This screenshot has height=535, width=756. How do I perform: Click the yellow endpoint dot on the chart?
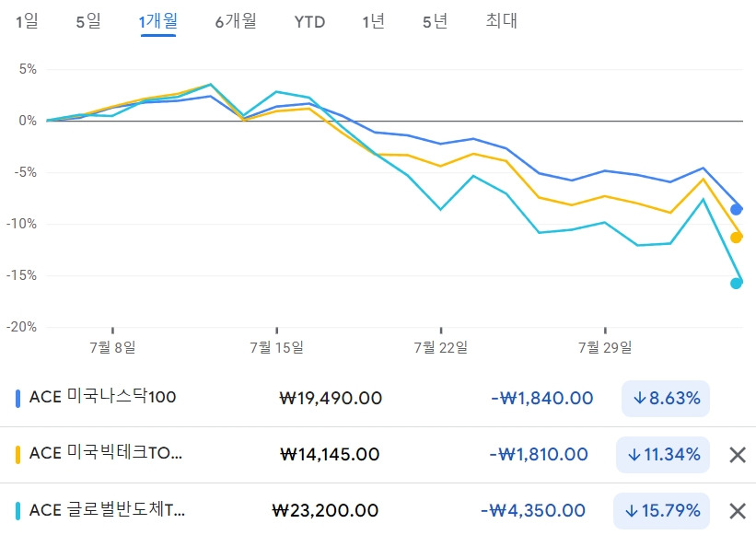(x=735, y=237)
